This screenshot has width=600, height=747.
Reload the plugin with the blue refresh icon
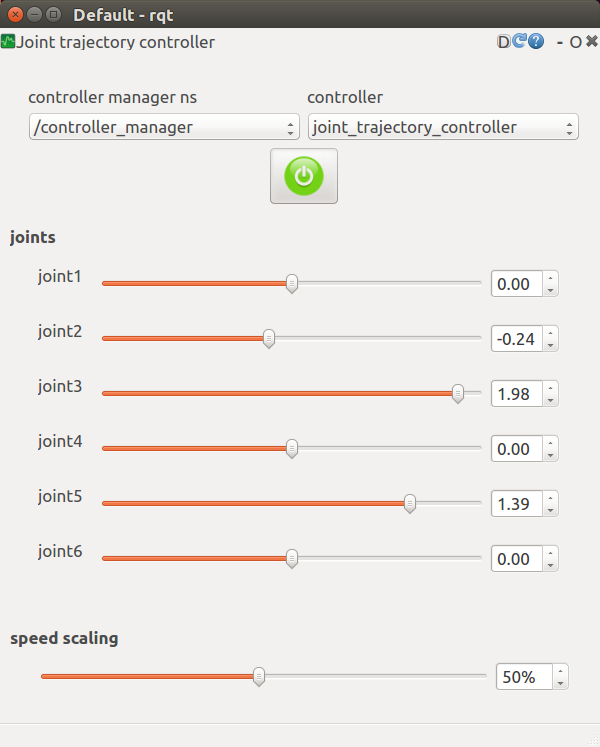pyautogui.click(x=519, y=42)
